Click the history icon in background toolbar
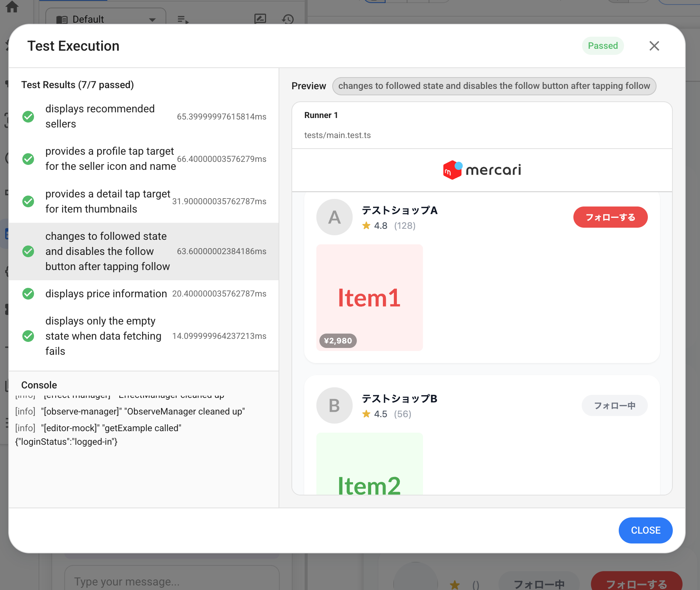The width and height of the screenshot is (700, 590). pos(288,19)
